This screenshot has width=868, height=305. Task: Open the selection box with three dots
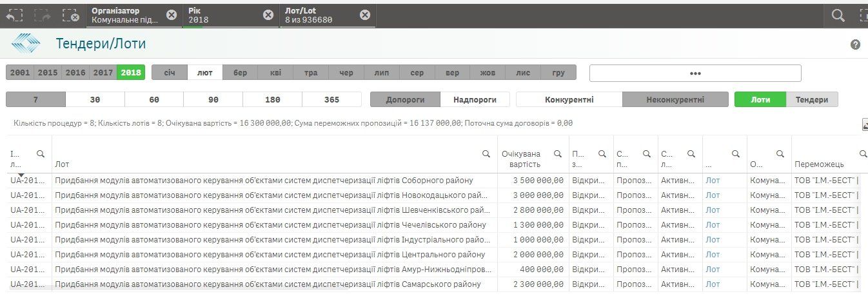695,73
